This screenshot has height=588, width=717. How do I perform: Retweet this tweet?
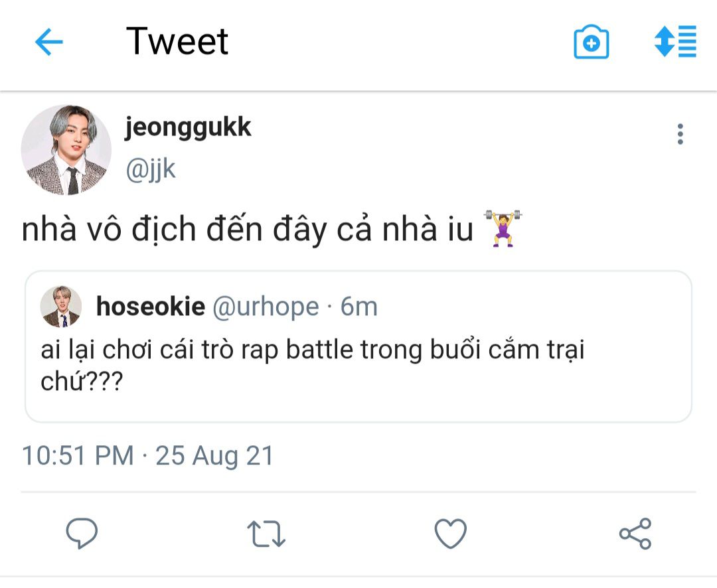coord(266,534)
